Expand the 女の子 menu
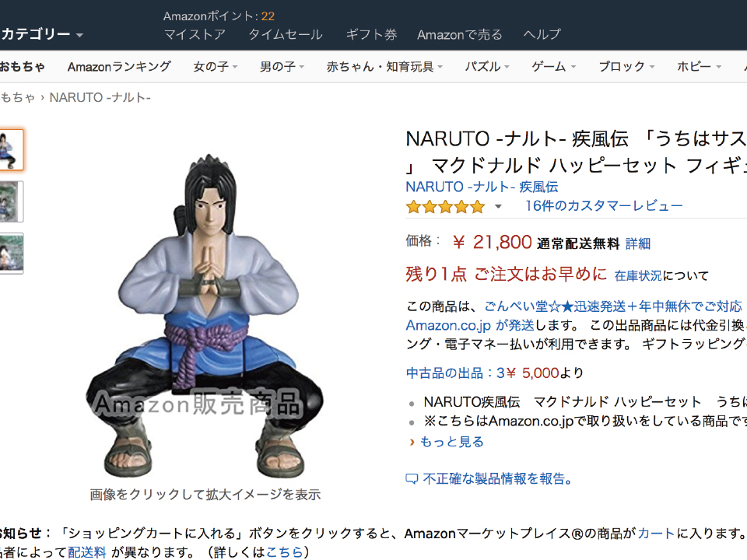 [x=216, y=67]
